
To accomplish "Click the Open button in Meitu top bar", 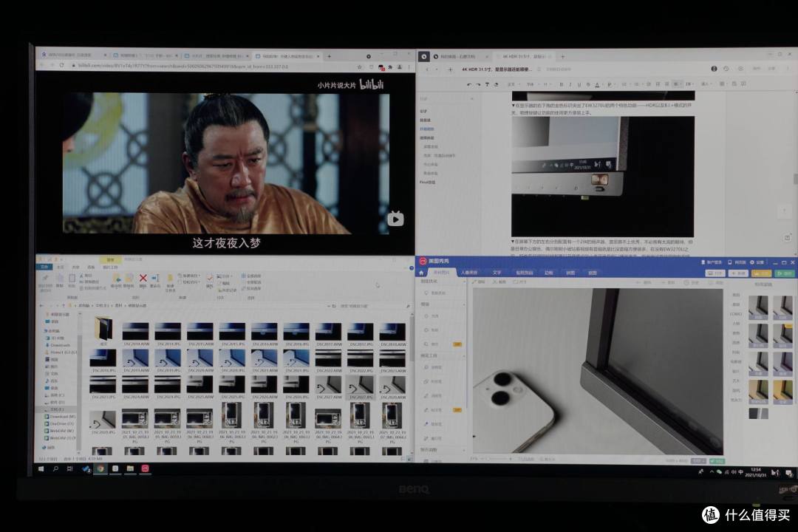I will [715, 273].
